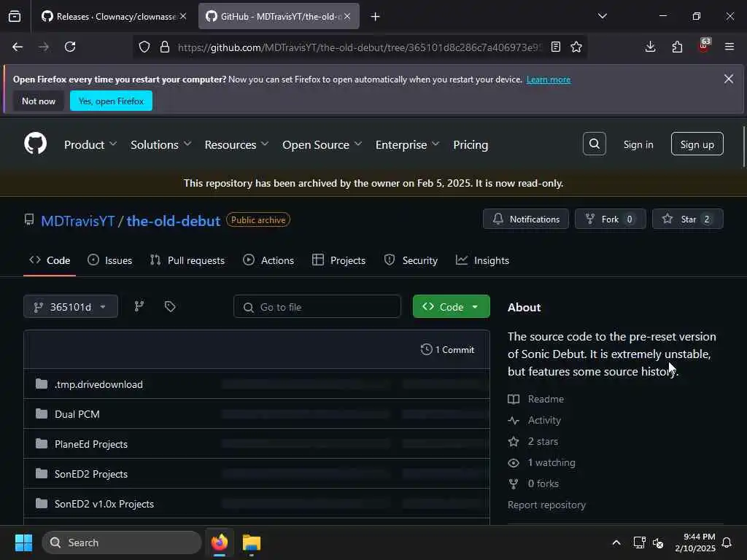Reload the page with the refresh icon

pyautogui.click(x=70, y=47)
